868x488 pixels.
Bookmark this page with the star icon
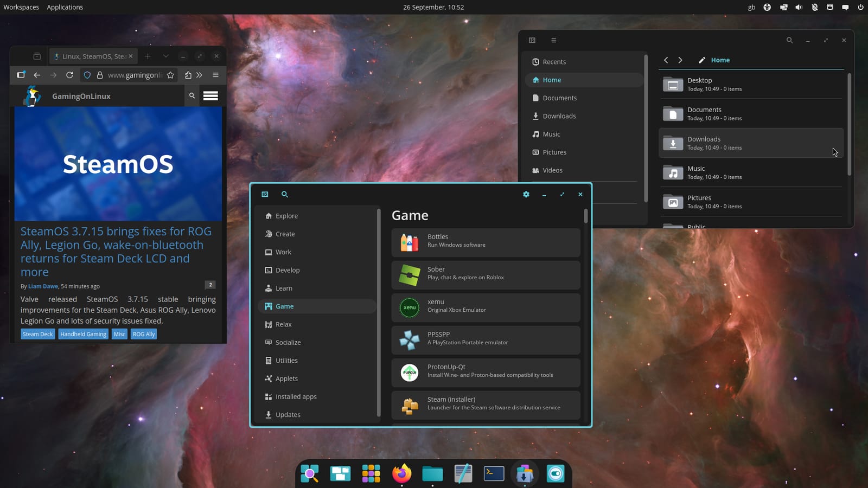[170, 75]
